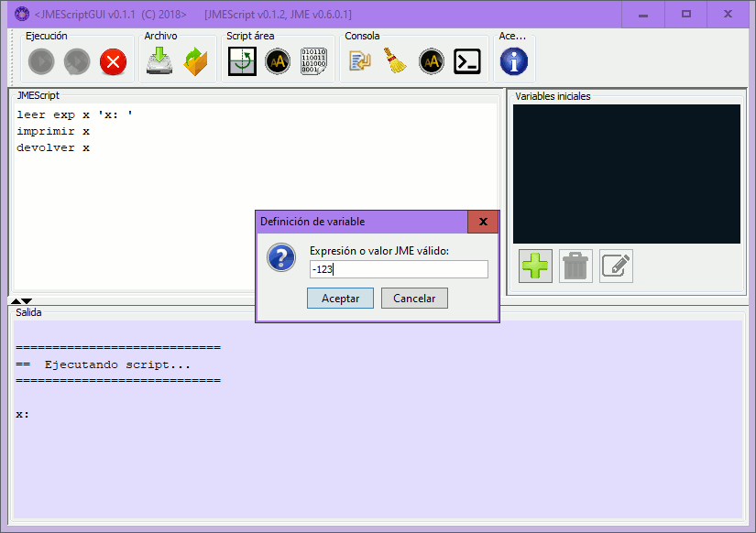
Task: Open the About info icon
Action: (x=514, y=61)
